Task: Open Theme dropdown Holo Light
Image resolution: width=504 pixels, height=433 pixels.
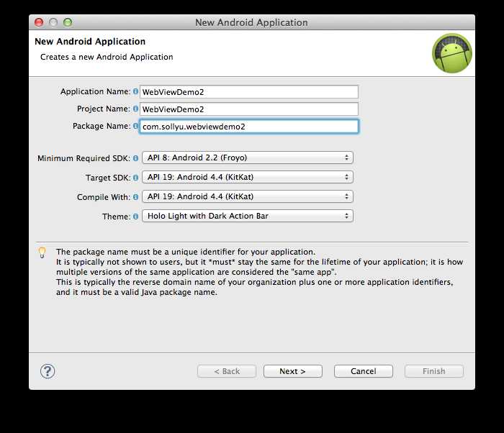Action: 248,216
